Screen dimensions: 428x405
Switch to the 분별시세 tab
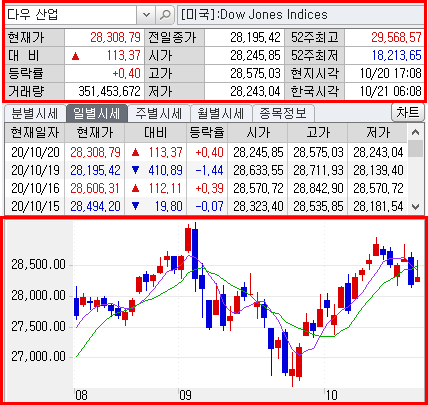35,114
